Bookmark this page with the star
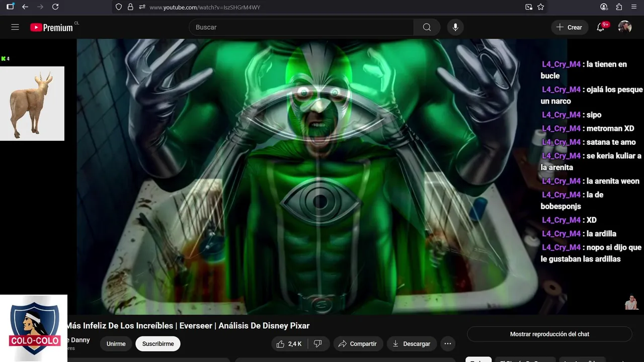The image size is (644, 362). [541, 7]
